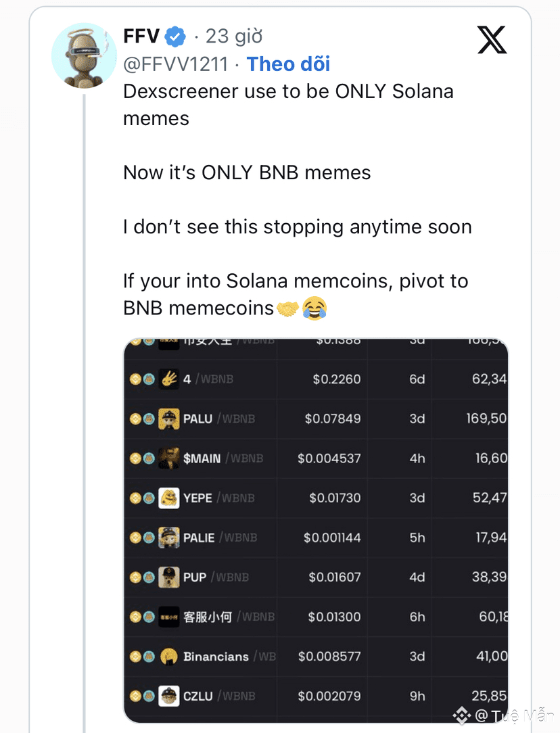Click the PUP dog token icon
Image resolution: width=560 pixels, height=733 pixels.
tap(168, 577)
